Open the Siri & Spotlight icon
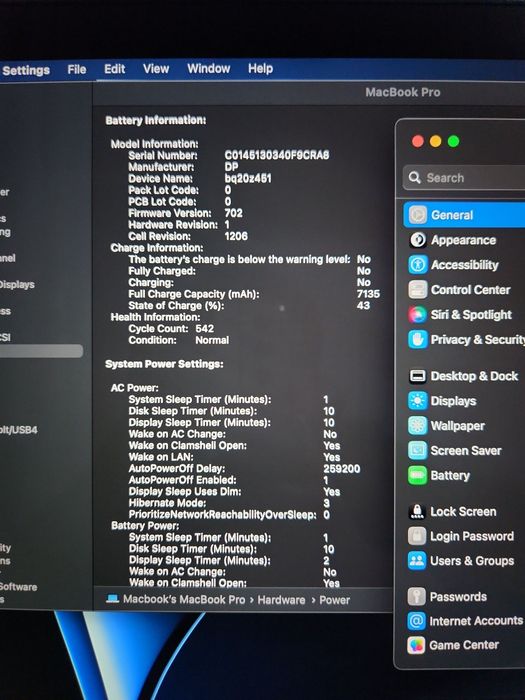The width and height of the screenshot is (525, 700). pos(418,315)
